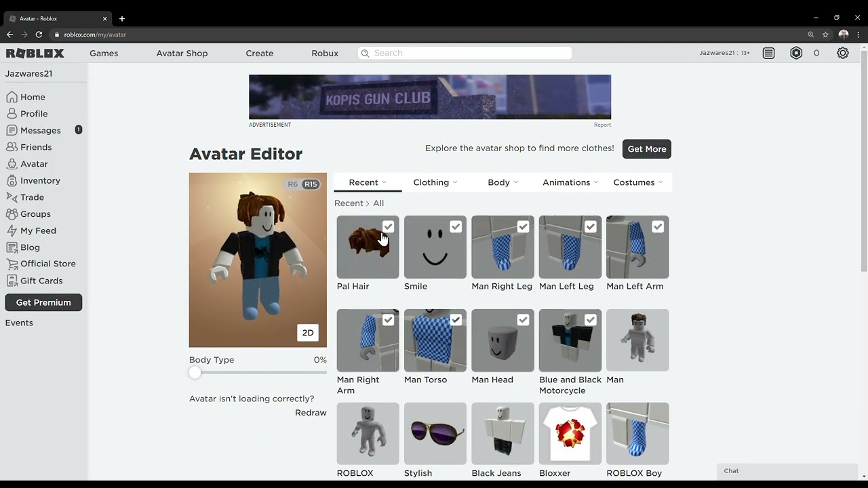
Task: Open the Chat panel
Action: point(787,471)
